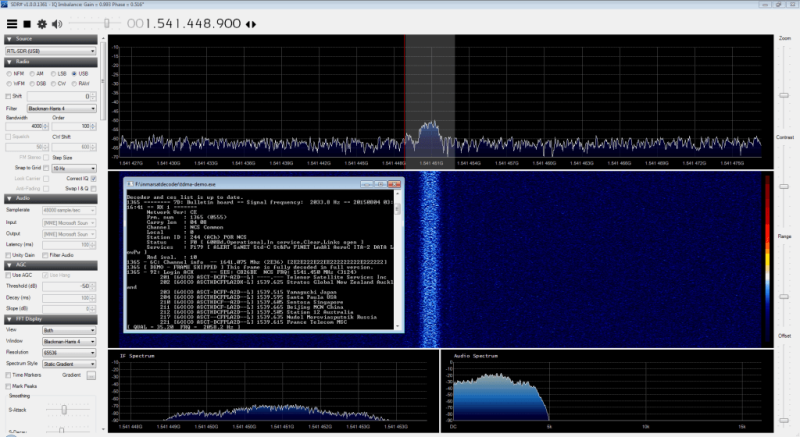The width and height of the screenshot is (800, 437).
Task: Select the AM radio mode
Action: coord(32,74)
